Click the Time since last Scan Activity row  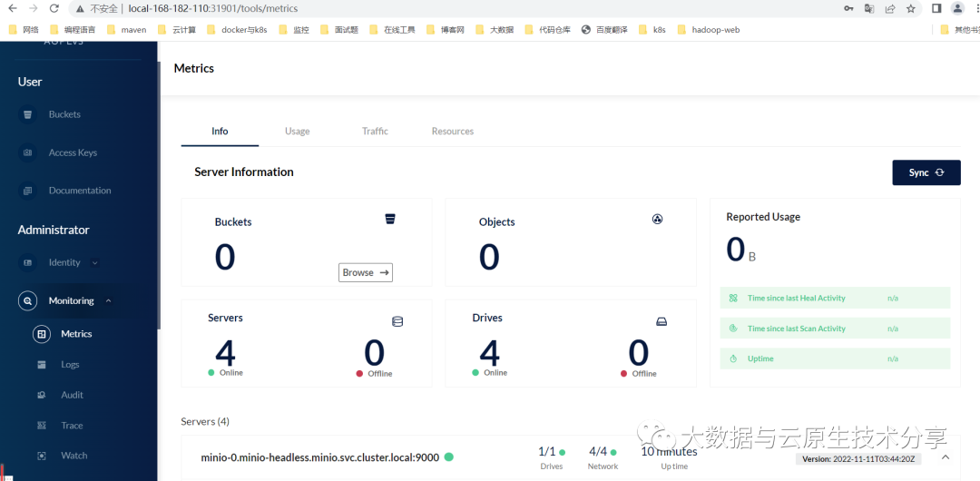tap(835, 329)
